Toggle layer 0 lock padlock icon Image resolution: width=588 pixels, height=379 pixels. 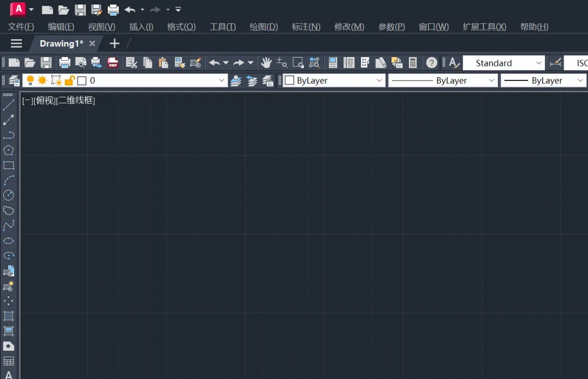click(70, 80)
